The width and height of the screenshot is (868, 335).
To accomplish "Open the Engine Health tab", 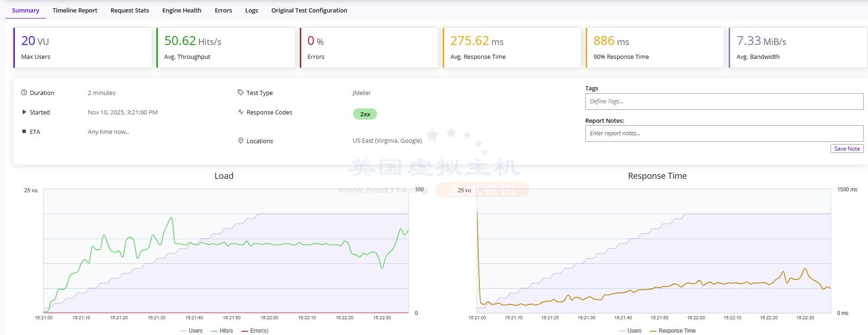I will pos(182,10).
